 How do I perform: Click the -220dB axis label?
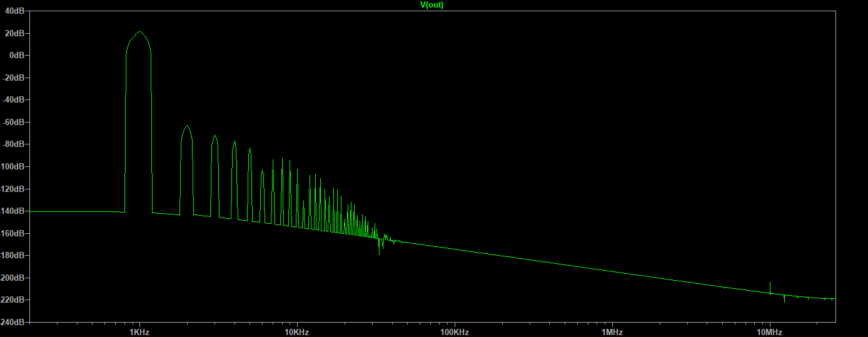tap(13, 300)
